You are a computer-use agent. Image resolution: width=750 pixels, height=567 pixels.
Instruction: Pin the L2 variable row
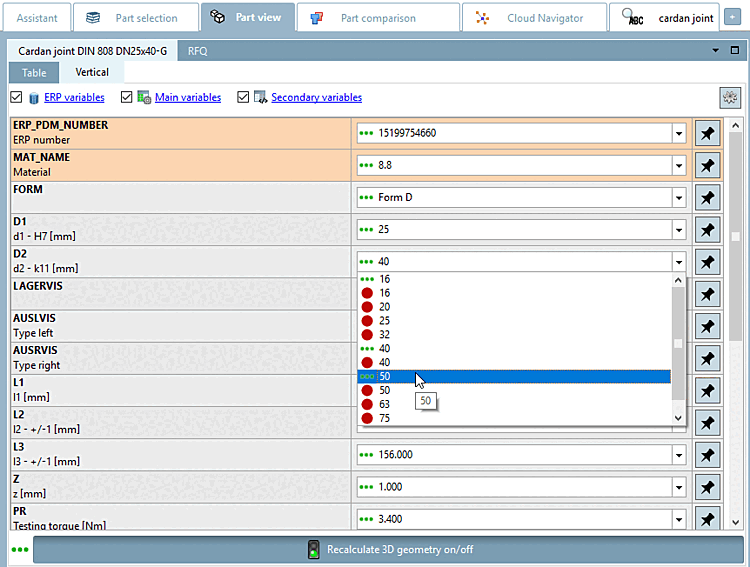[707, 423]
